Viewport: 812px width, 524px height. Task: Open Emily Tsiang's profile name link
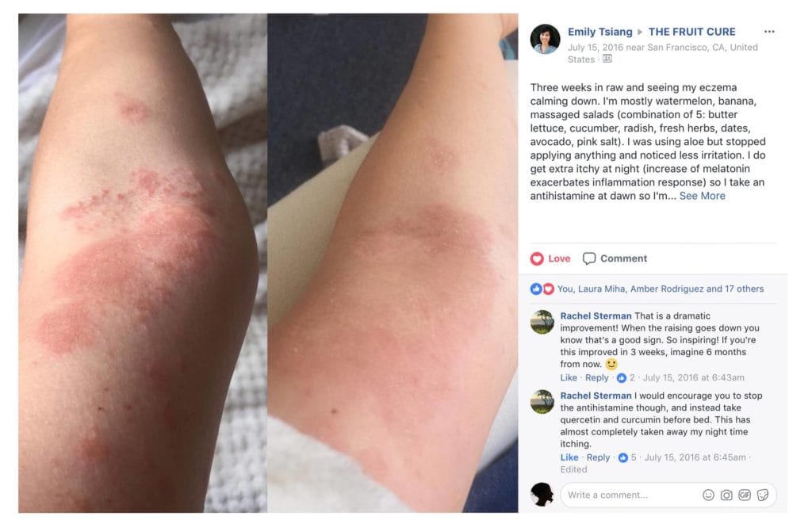599,32
